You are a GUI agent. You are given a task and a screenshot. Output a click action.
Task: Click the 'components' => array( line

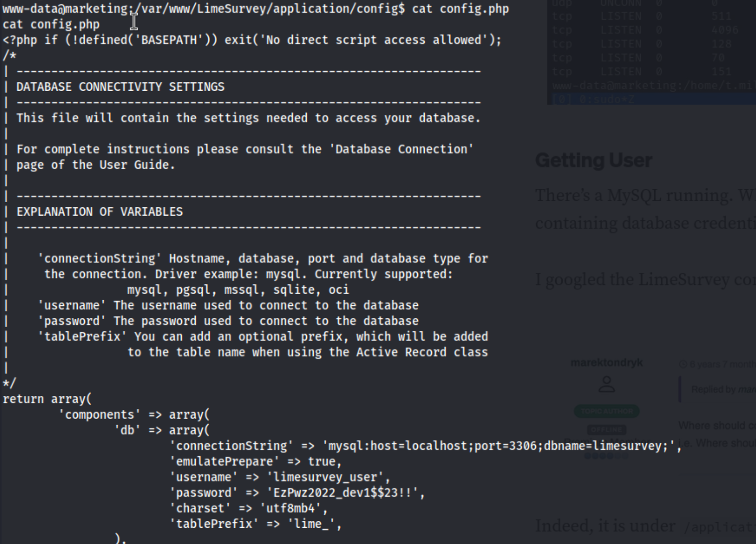tap(134, 415)
